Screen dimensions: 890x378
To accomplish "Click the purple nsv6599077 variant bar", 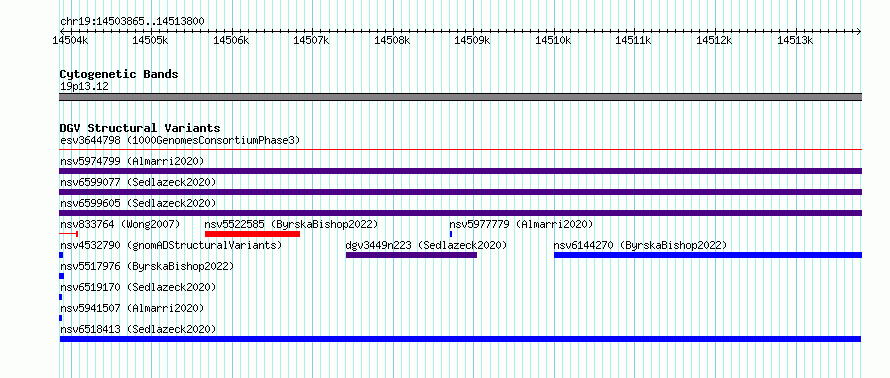I will (460, 192).
